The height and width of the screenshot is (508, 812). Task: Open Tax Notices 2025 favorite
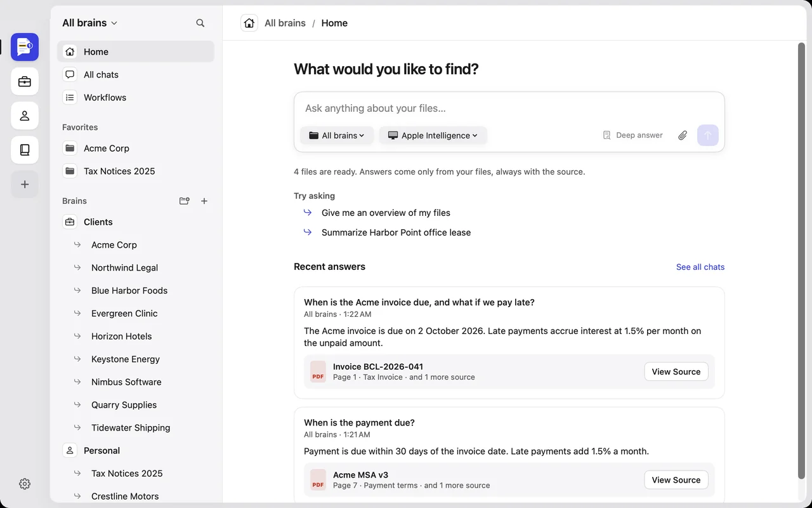click(136, 171)
